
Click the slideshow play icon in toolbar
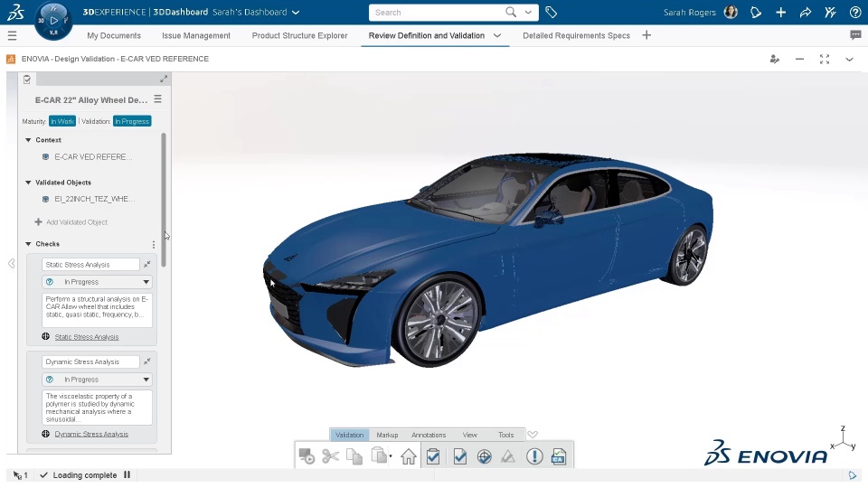[307, 456]
